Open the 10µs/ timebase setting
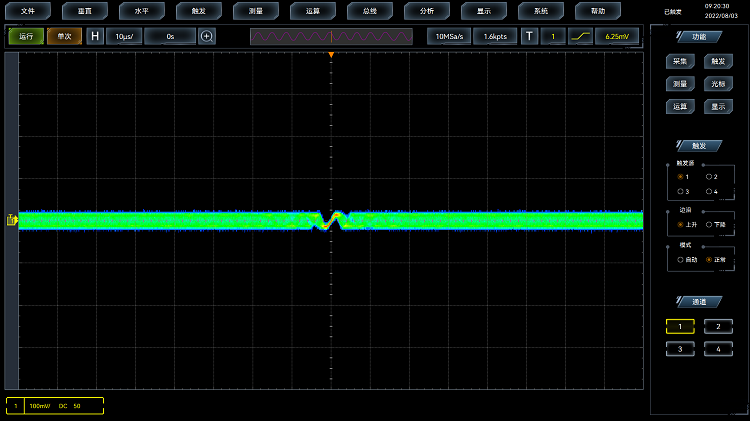 (x=124, y=36)
